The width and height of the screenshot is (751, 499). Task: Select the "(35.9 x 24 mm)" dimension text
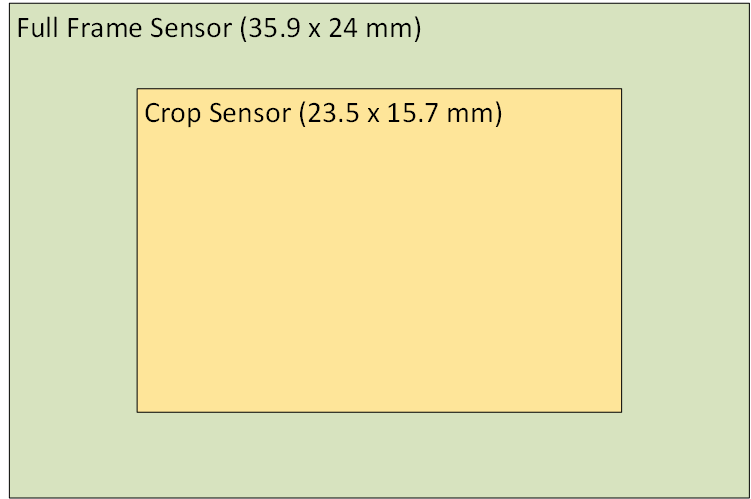331,29
